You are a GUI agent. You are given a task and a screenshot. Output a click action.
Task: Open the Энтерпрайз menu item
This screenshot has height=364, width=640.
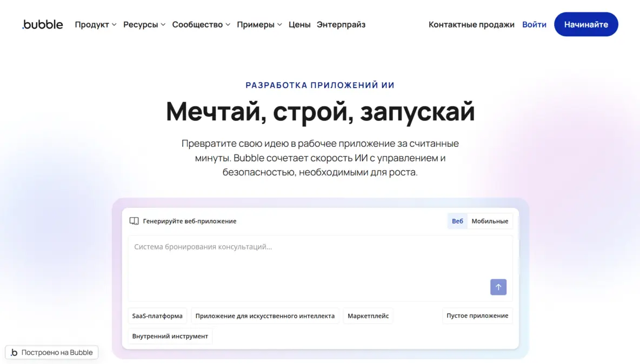(341, 24)
